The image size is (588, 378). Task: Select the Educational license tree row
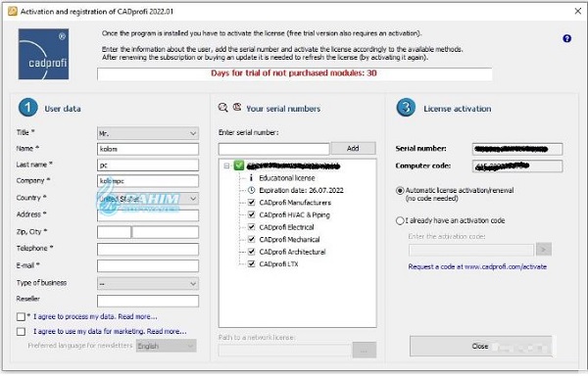(286, 178)
